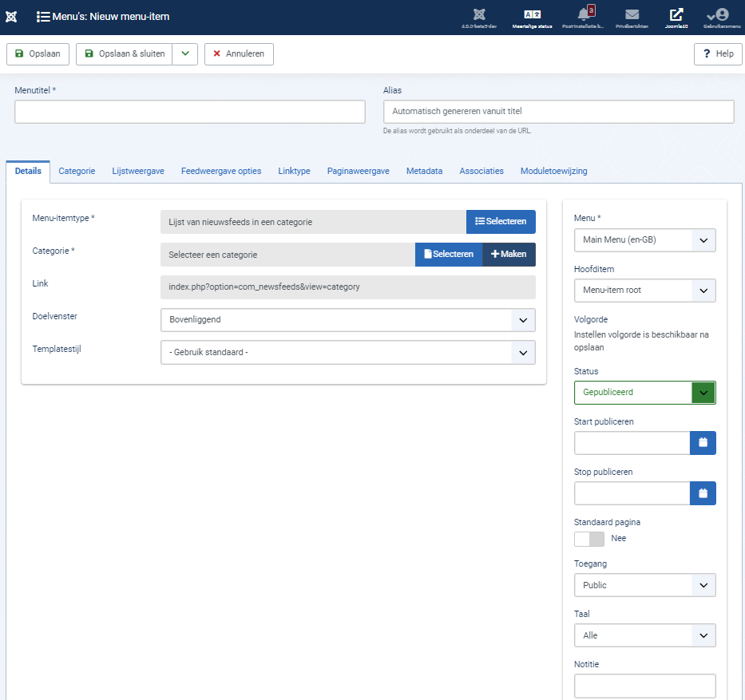Click Opslaan & sluiten button
The height and width of the screenshot is (700, 745).
tap(125, 54)
